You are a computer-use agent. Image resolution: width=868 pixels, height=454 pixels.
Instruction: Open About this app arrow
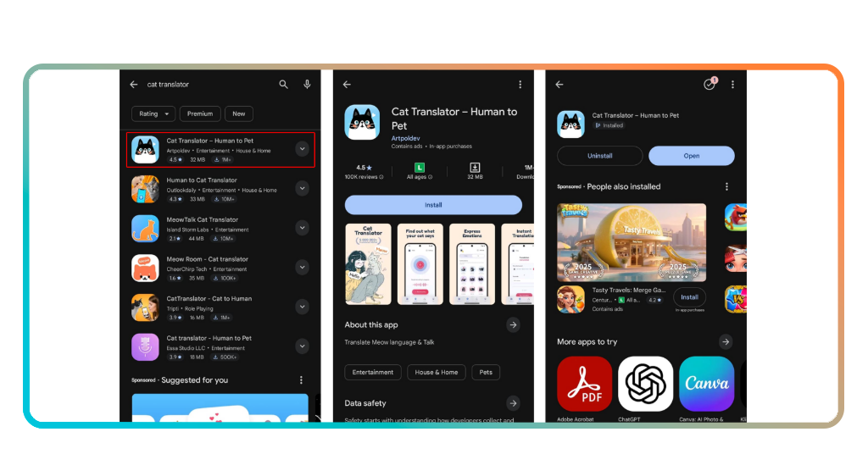tap(513, 325)
